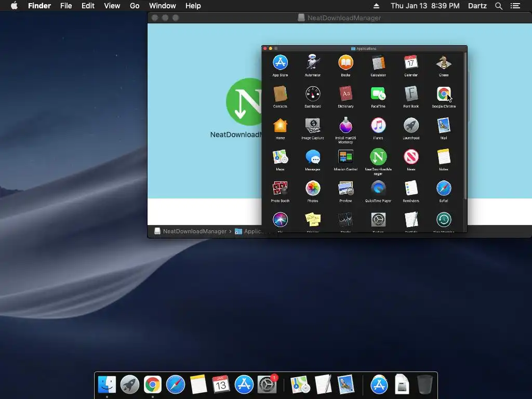Click Install macOS Monterey icon
532x399 pixels.
click(345, 126)
